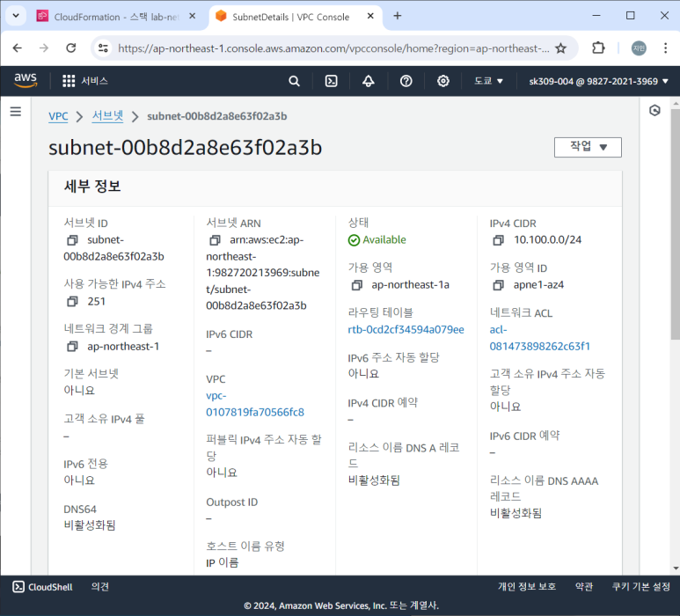Click the browser address bar URL
The width and height of the screenshot is (680, 616).
point(333,48)
